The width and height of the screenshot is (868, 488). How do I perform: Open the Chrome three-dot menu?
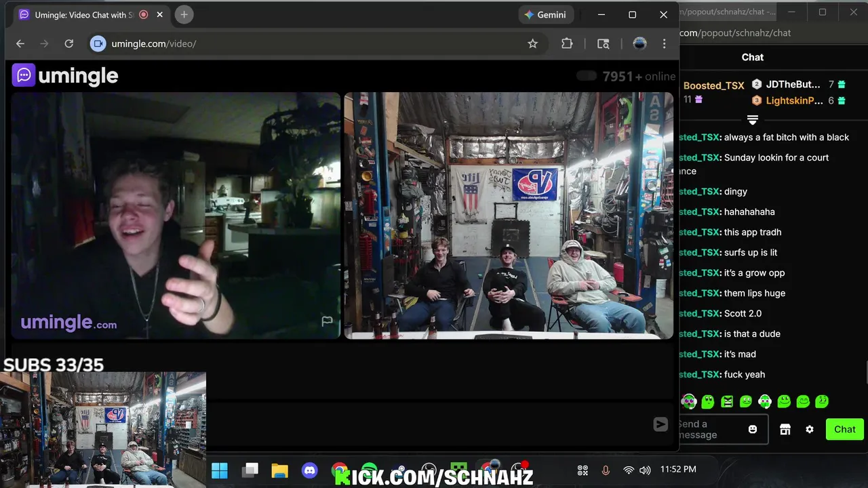[x=665, y=43]
